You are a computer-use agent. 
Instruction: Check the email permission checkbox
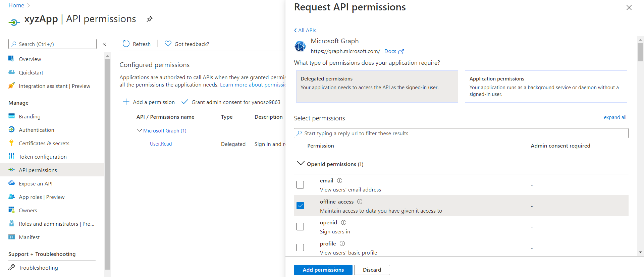(300, 184)
